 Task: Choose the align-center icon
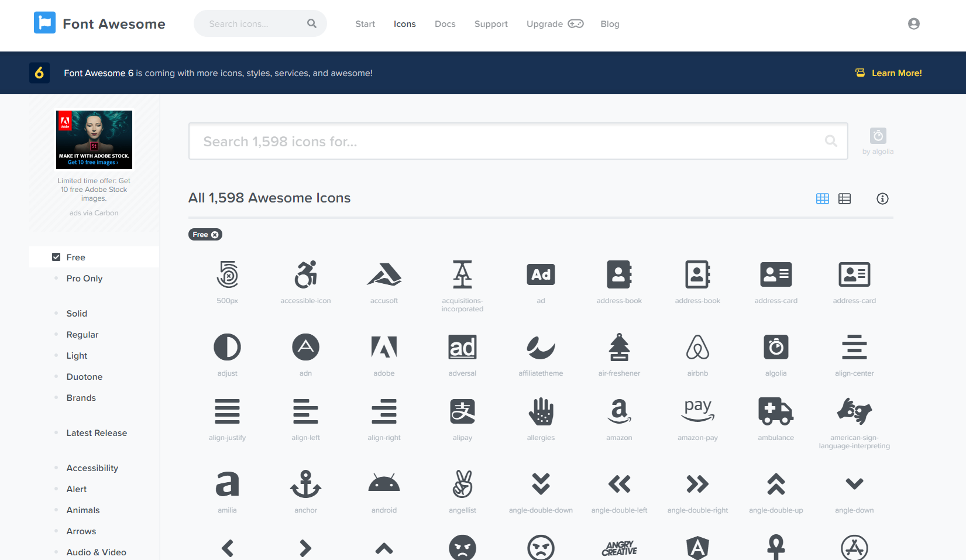(854, 348)
